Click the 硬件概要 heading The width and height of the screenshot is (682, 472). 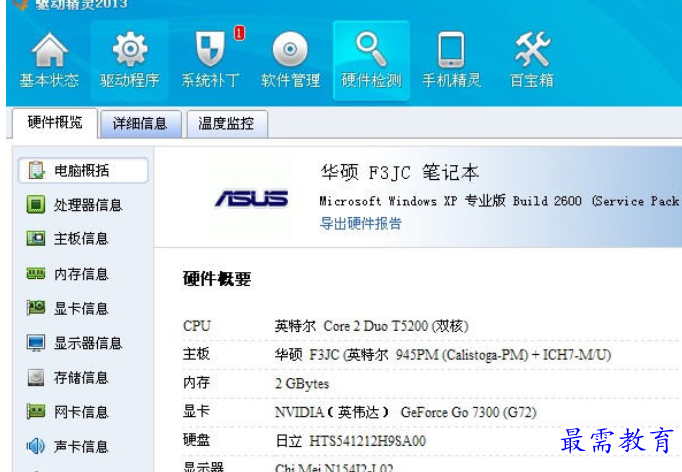pos(217,279)
